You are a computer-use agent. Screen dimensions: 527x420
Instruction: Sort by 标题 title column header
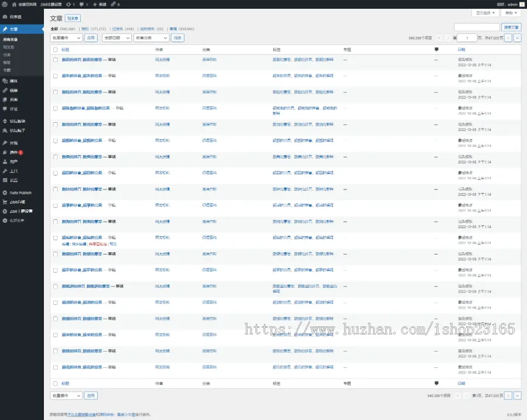pos(66,50)
